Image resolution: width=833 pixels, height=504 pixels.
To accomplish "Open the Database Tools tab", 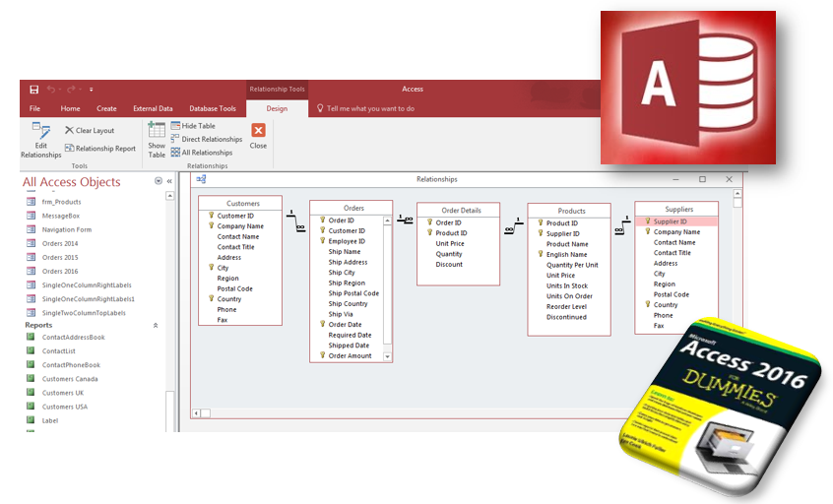I will pos(213,108).
